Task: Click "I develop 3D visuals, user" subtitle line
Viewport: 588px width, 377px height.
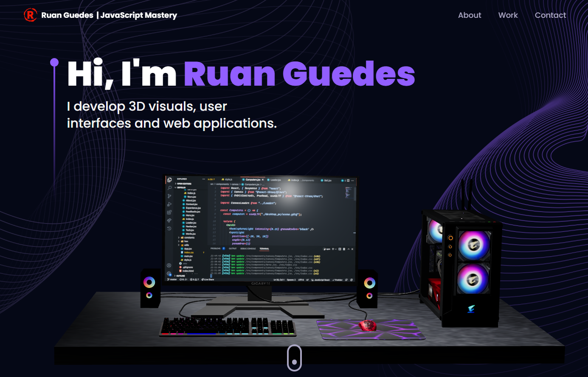Action: click(x=147, y=106)
